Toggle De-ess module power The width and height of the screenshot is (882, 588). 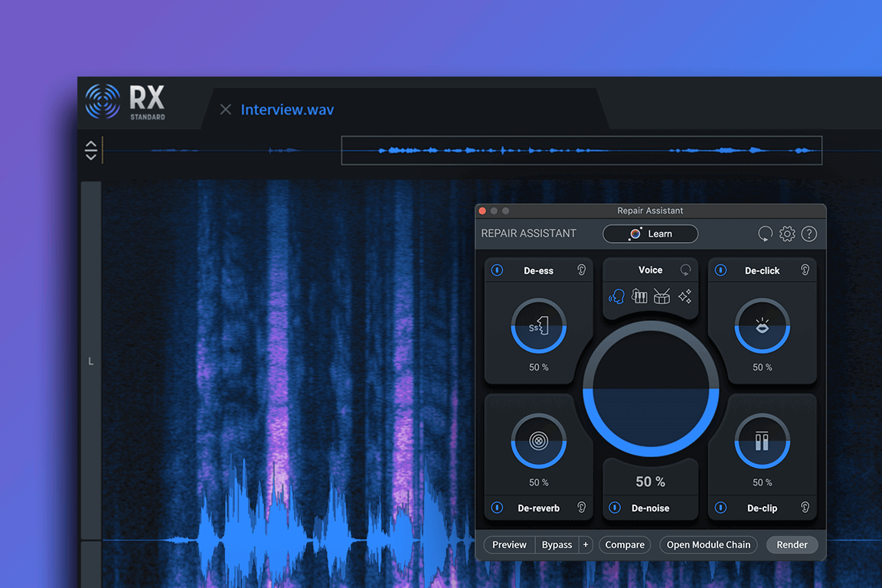497,270
